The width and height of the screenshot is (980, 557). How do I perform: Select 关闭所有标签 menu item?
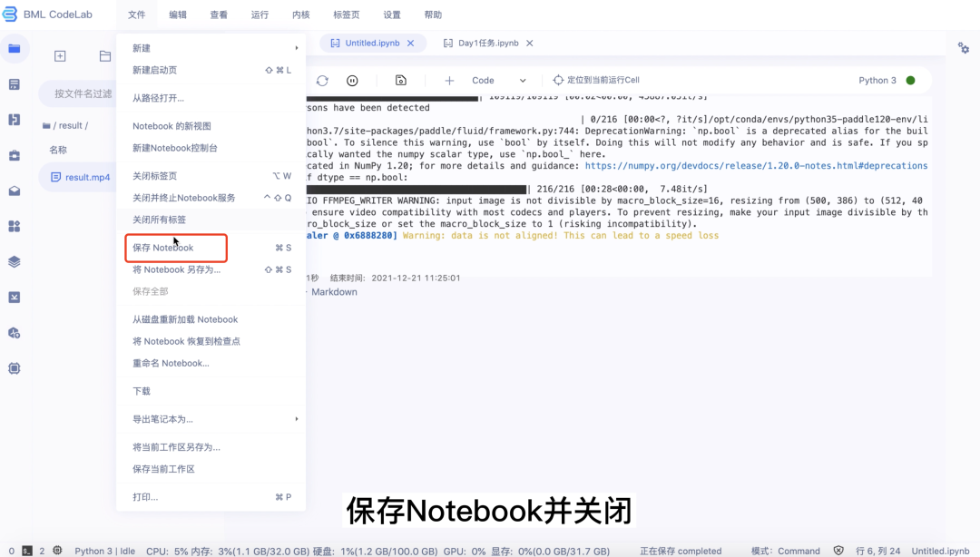[x=211, y=220]
